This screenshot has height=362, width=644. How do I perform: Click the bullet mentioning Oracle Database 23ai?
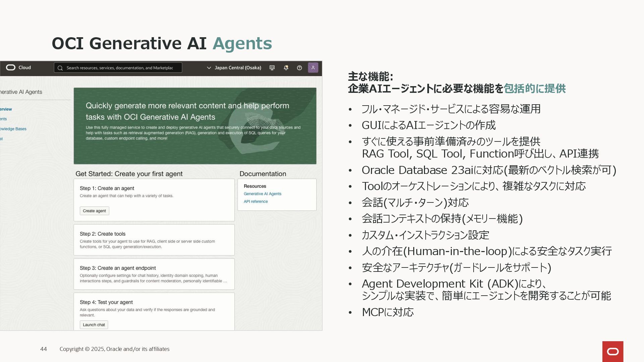[x=489, y=170]
